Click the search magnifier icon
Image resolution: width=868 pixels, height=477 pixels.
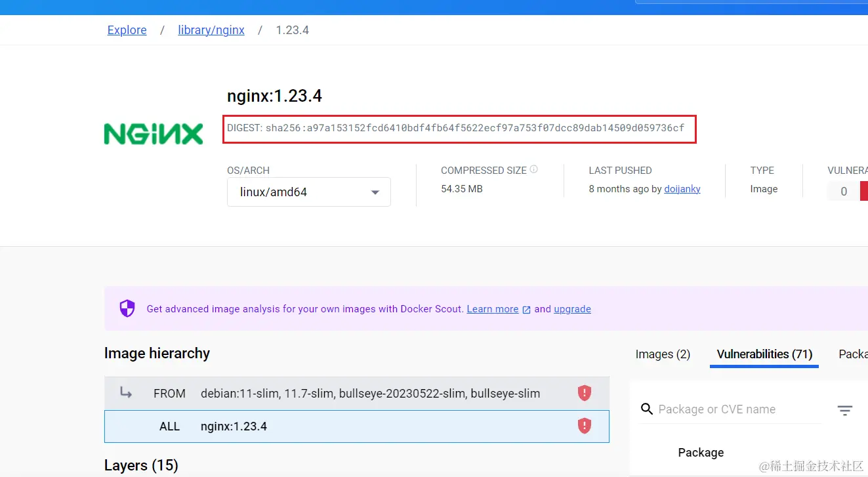tap(647, 409)
